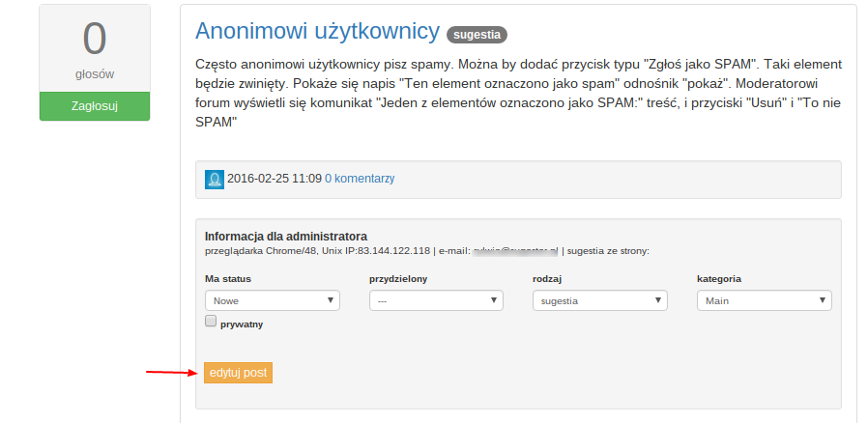
Task: Click the user avatar icon beside the date
Action: 215,179
